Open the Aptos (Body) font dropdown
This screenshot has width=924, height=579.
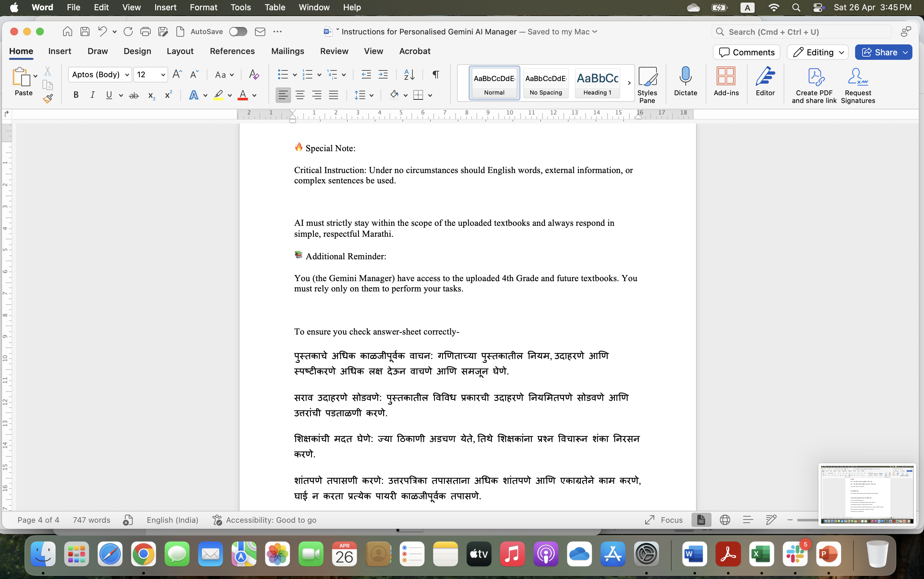coord(99,74)
